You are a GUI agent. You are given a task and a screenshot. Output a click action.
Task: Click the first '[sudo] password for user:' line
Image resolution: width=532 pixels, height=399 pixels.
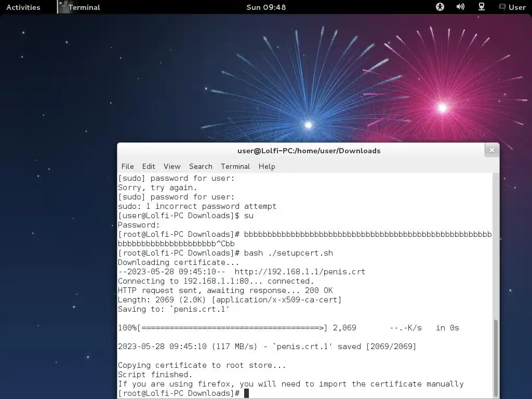tap(176, 179)
